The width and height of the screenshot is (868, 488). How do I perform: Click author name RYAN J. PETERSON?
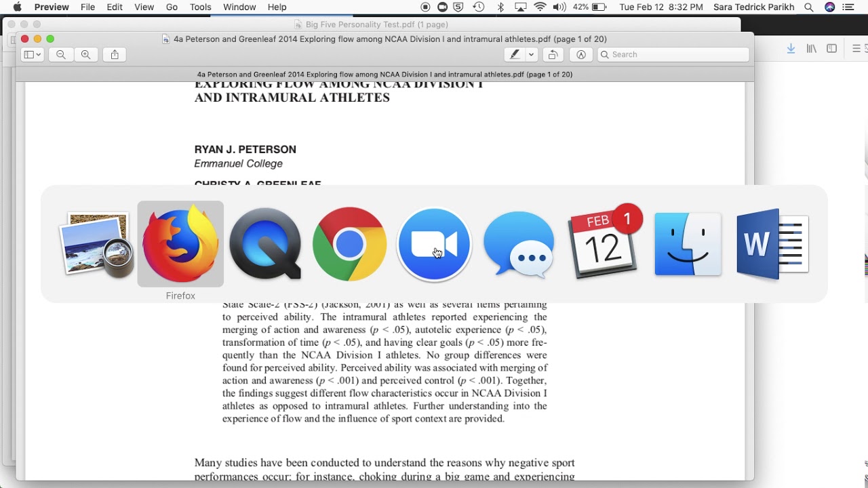[x=245, y=150]
